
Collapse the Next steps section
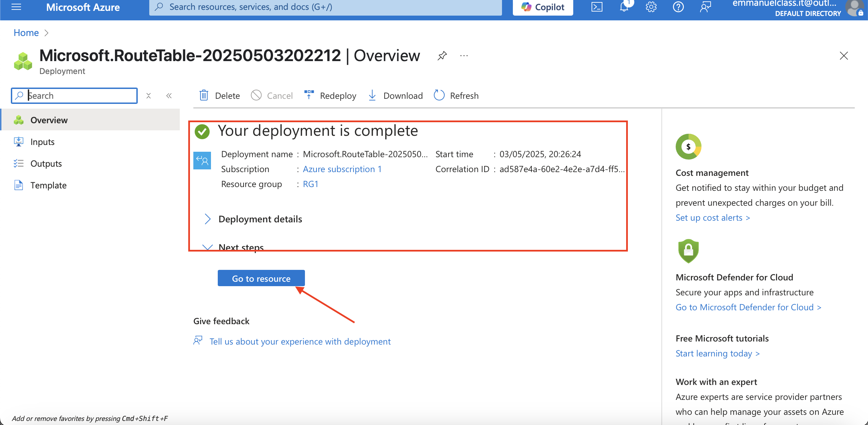click(x=233, y=247)
